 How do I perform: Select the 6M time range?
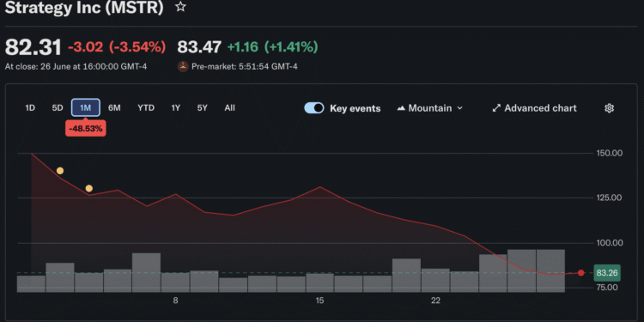114,108
